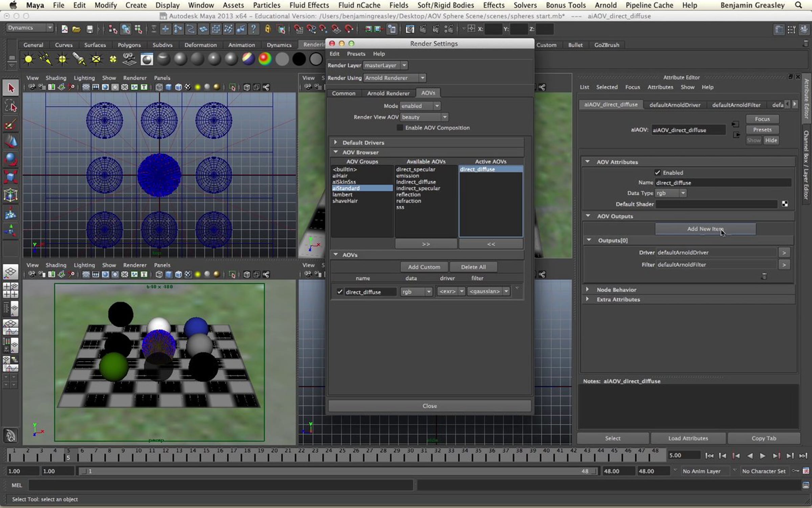Add the selected AOV with the >> button

coord(426,244)
